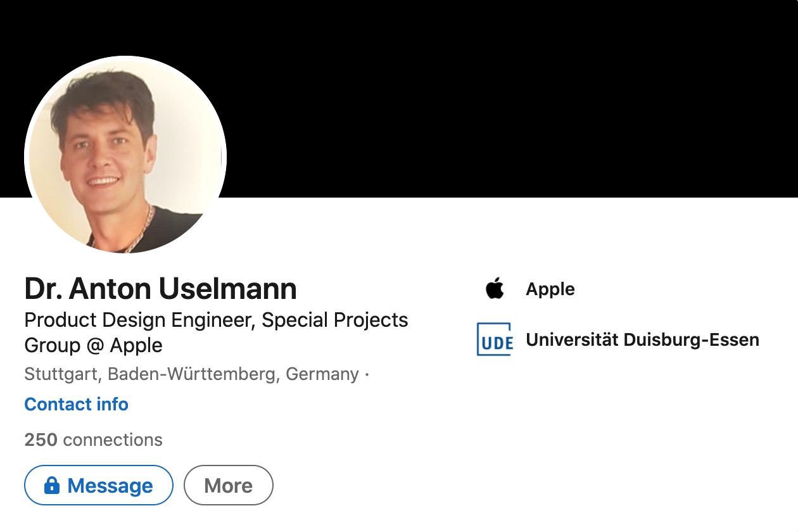Click the name Dr. Anton Uselmann
Screen dimensions: 798x532
pos(160,288)
